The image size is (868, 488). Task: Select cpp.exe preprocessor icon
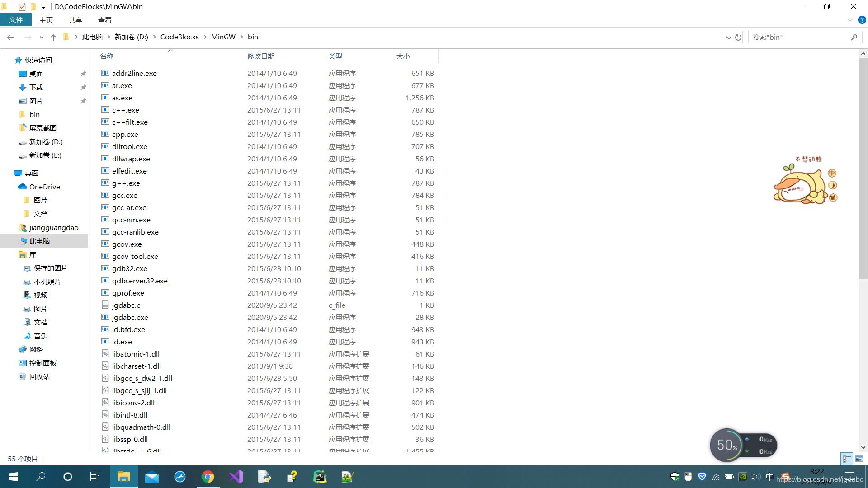tap(105, 134)
